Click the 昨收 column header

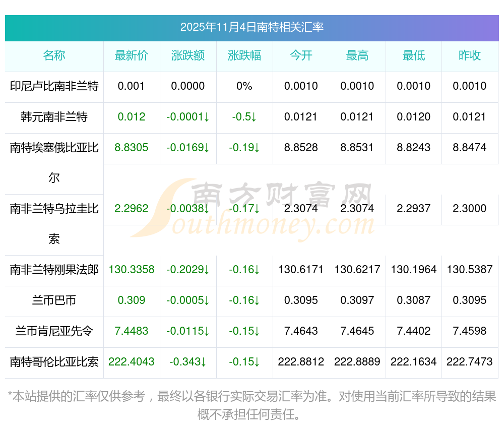click(x=470, y=55)
